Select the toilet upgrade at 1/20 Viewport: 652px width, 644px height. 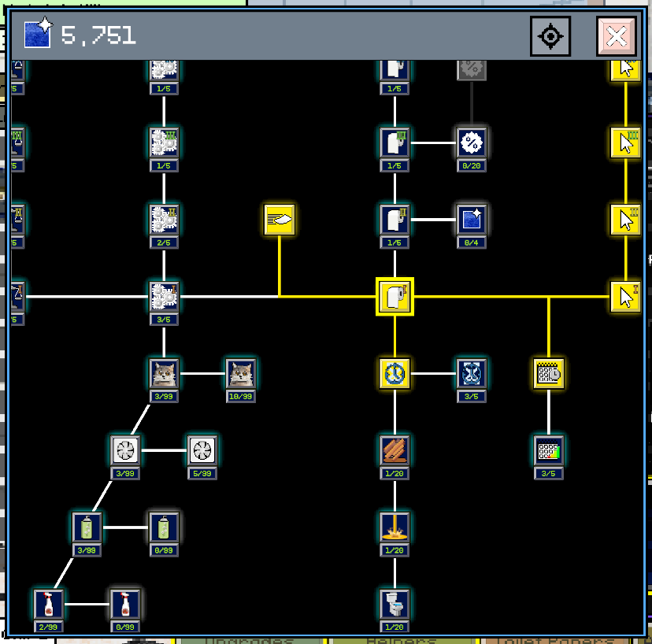coord(395,604)
